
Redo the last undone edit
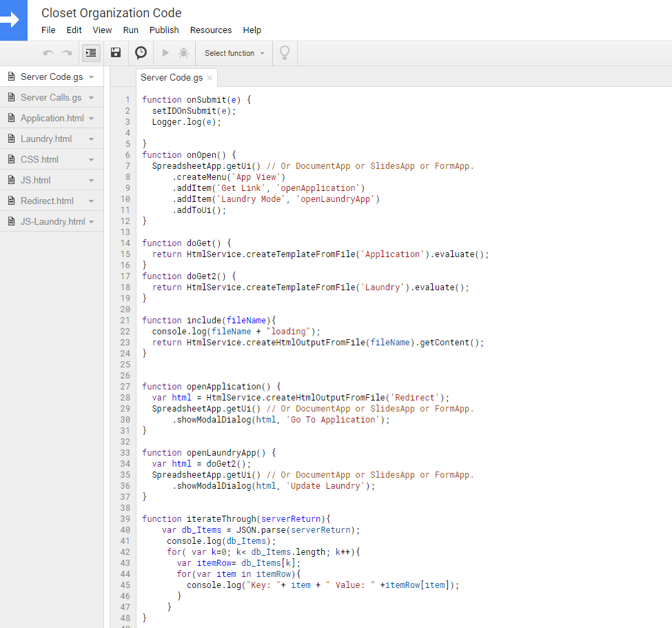[67, 52]
